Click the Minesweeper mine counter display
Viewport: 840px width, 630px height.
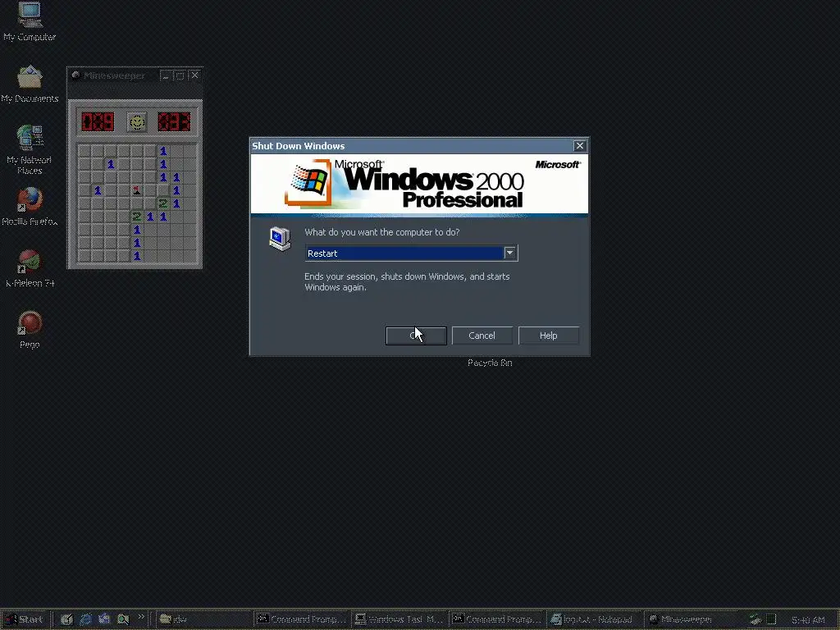98,121
